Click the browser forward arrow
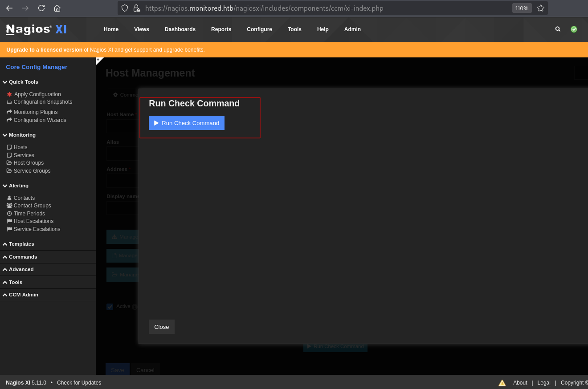This screenshot has height=389, width=588. (25, 8)
